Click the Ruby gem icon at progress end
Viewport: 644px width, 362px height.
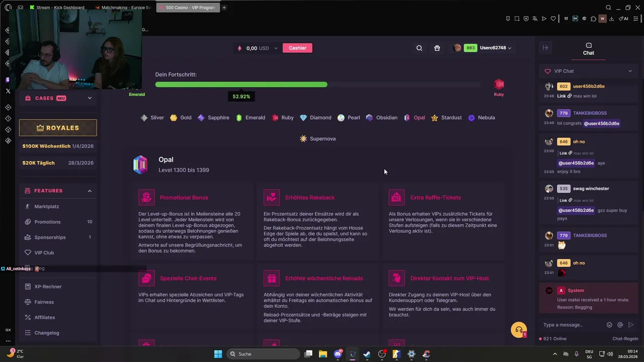499,84
